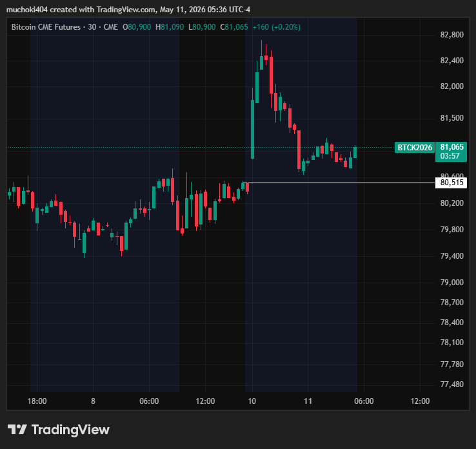
Task: Click the TradingView wordmark text
Action: [x=70, y=430]
